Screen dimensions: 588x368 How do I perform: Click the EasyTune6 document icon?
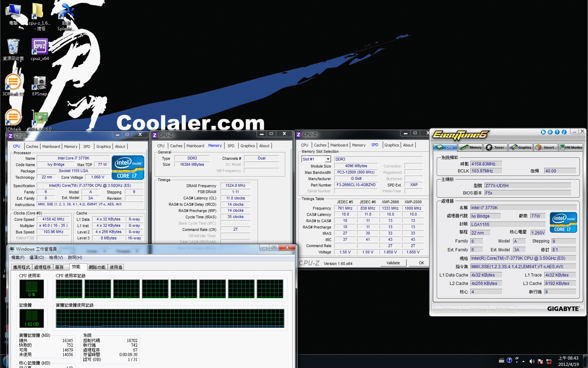[543, 132]
